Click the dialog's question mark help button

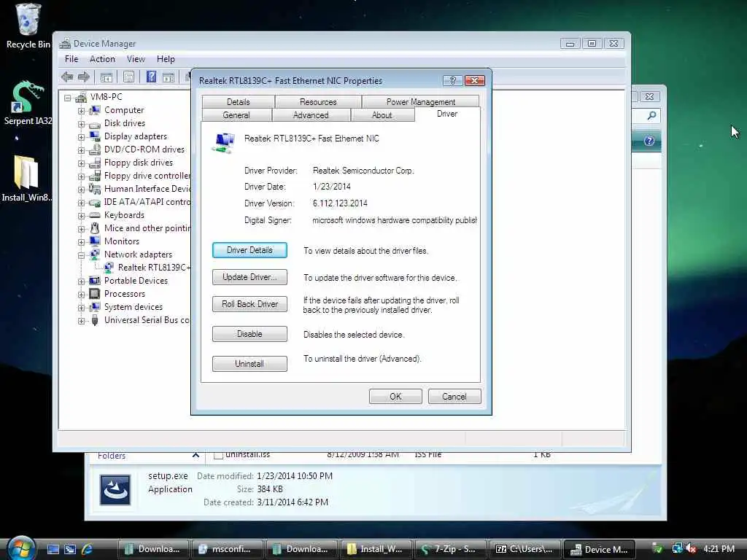452,80
